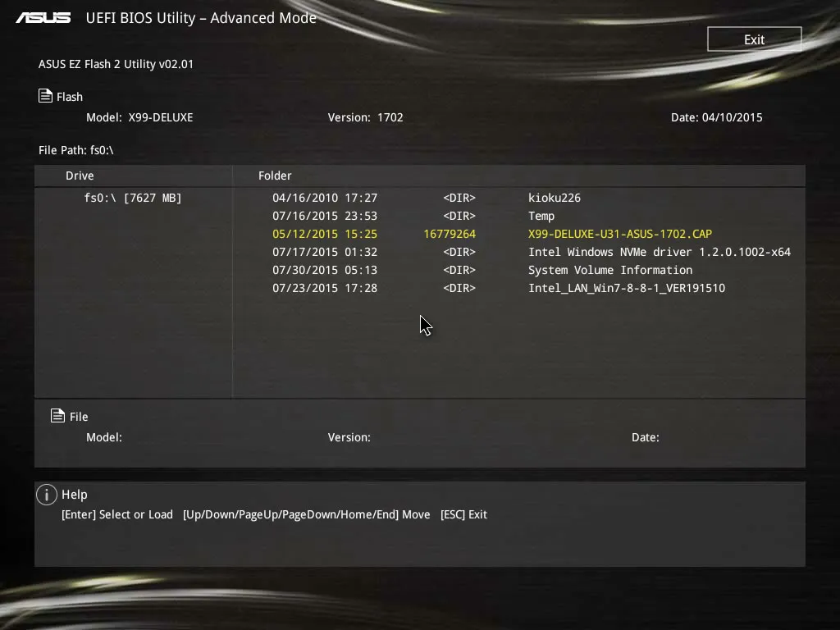This screenshot has height=630, width=840.
Task: Click file size 16779264
Action: point(450,234)
